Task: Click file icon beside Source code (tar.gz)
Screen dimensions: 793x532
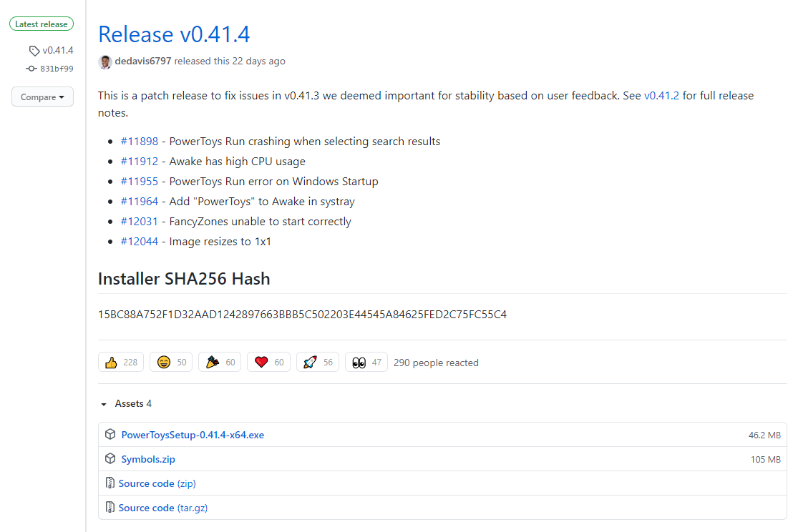Action: coord(110,507)
